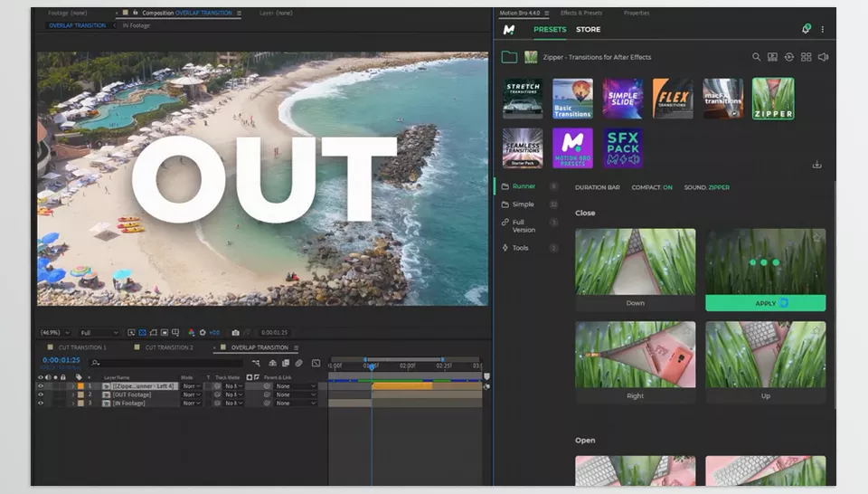Click the composition mini-flowchart icon in timeline

(256, 364)
